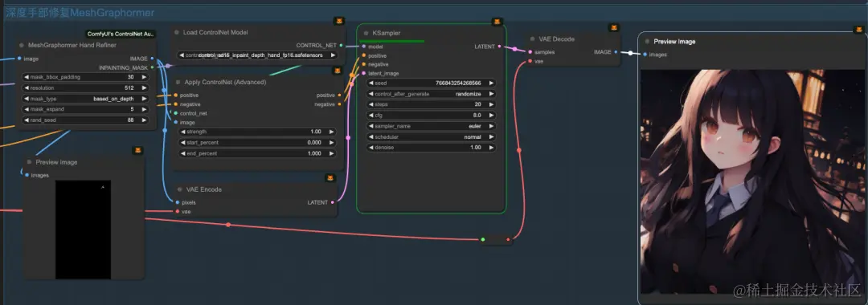Collapse the VAE Decode node via title dot
The width and height of the screenshot is (868, 305).
coord(532,39)
